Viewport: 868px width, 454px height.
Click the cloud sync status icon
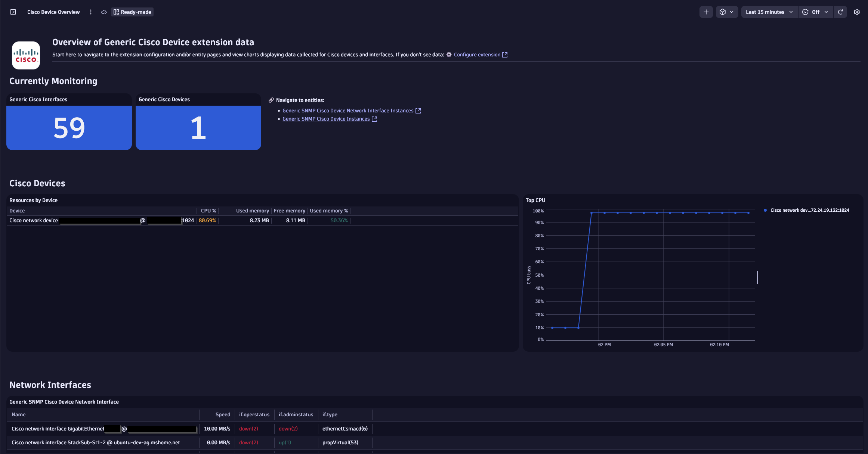tap(104, 12)
